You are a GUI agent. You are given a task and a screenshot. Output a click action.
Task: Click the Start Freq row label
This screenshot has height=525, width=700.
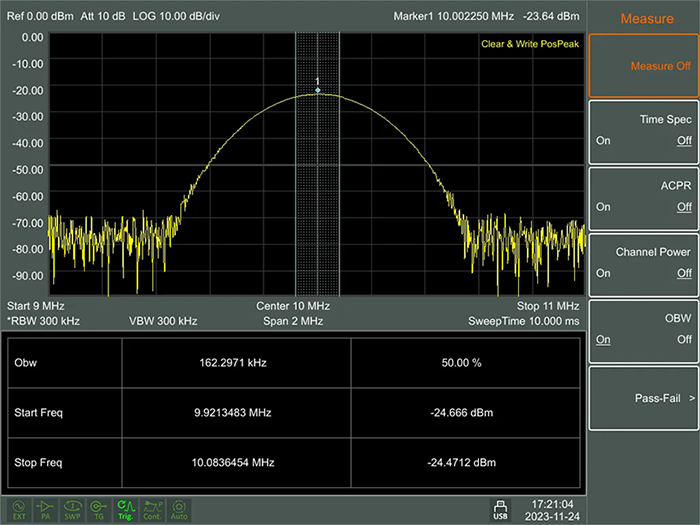pyautogui.click(x=38, y=412)
